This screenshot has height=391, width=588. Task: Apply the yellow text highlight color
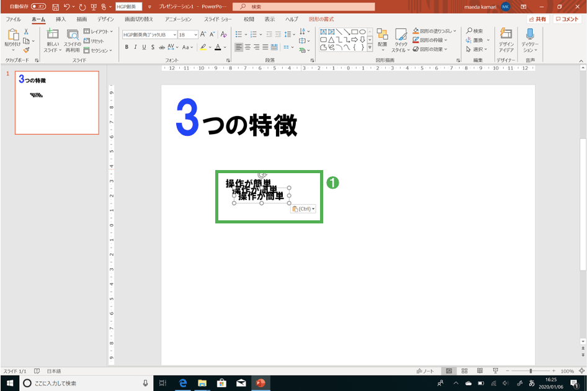(x=203, y=47)
